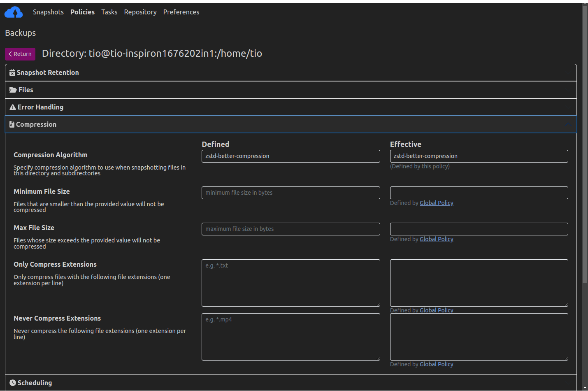The width and height of the screenshot is (588, 391).
Task: Expand the Error Handling section
Action: (291, 107)
